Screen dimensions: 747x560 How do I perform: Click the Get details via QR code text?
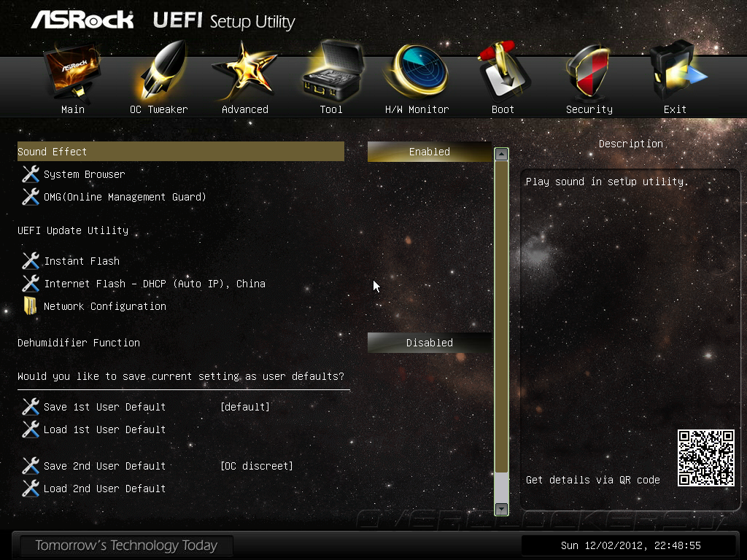point(592,480)
